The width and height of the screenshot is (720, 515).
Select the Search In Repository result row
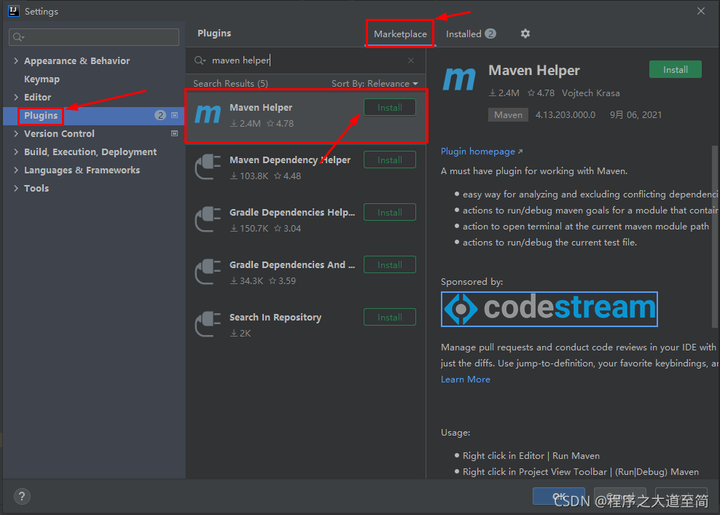coord(305,325)
